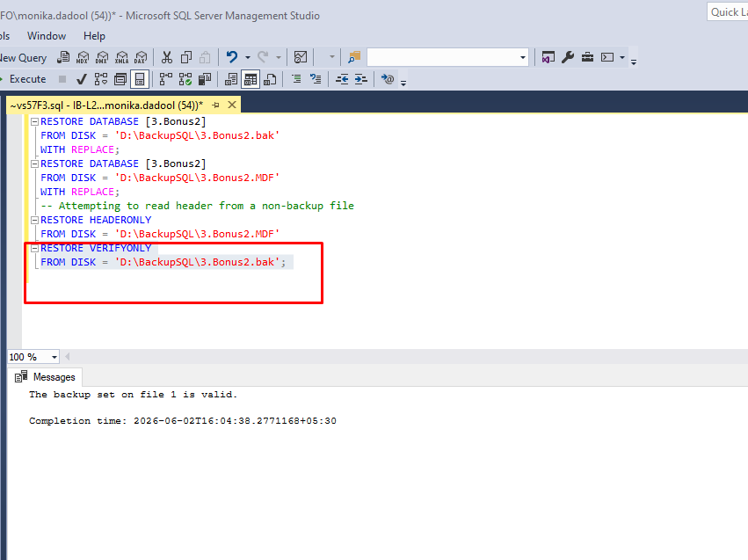This screenshot has height=560, width=748.
Task: Select Results to Text mode
Action: pos(231,79)
